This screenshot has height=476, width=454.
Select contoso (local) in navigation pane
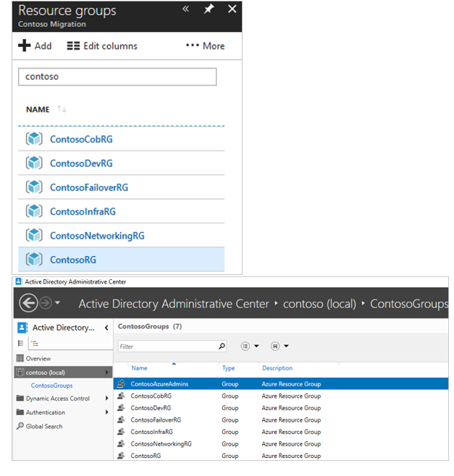click(63, 373)
